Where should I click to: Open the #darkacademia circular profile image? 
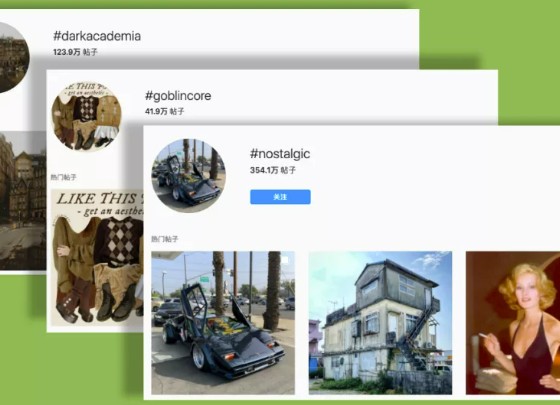click(12, 57)
